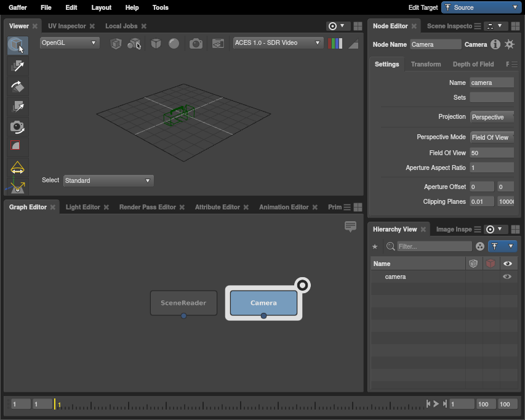This screenshot has width=525, height=420.
Task: Expand the ACES 1.0 - SDR Video dropdown
Action: (278, 43)
